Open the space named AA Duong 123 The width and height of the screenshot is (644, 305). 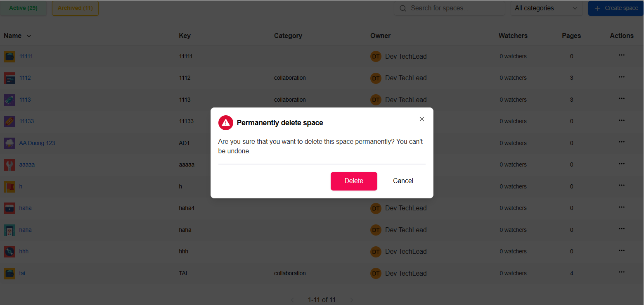coord(37,143)
